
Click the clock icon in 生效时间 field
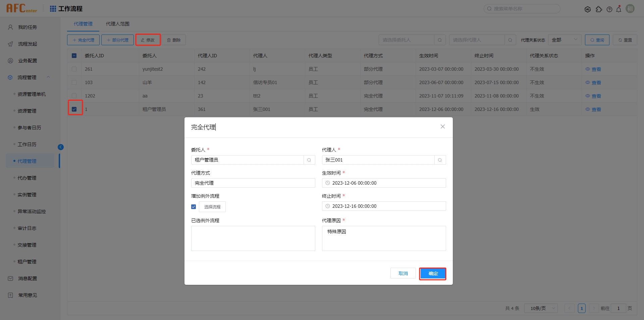pos(328,183)
